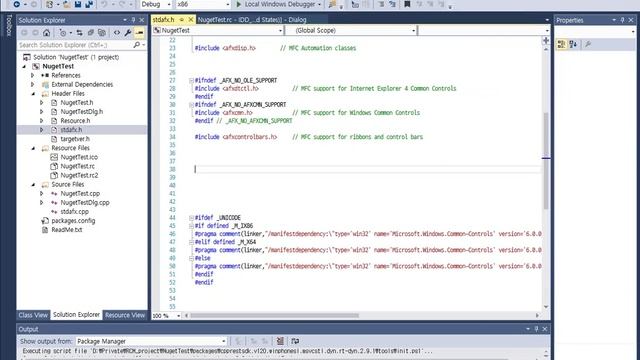Open the Debug configuration dropdown
Viewport: 640px width, 360px height.
tap(169, 4)
